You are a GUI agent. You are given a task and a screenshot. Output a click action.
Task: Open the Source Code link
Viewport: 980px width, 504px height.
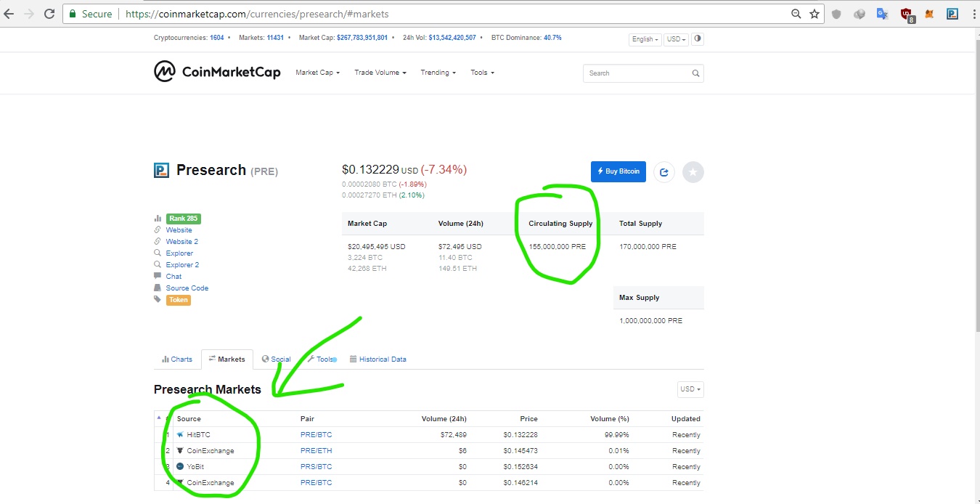coord(187,288)
